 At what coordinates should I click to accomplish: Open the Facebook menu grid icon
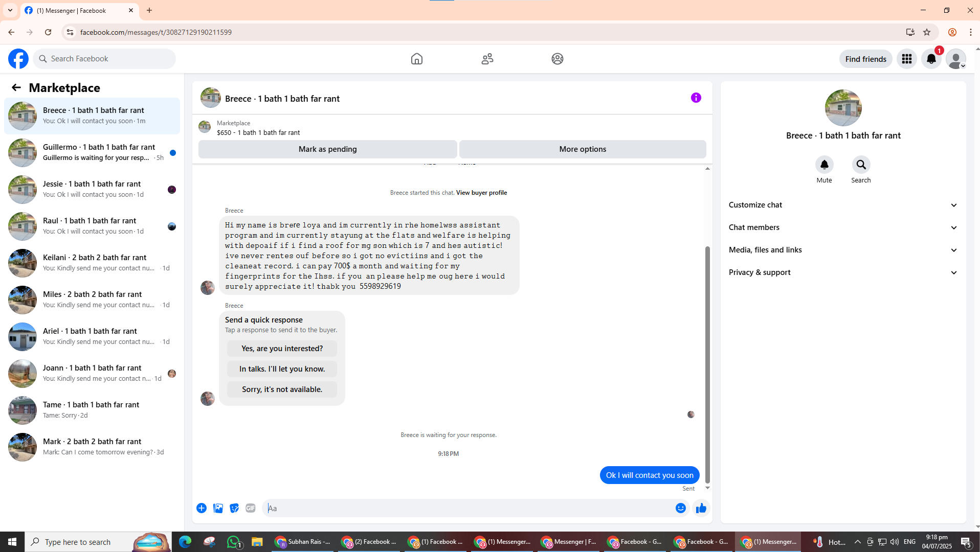coord(907,59)
